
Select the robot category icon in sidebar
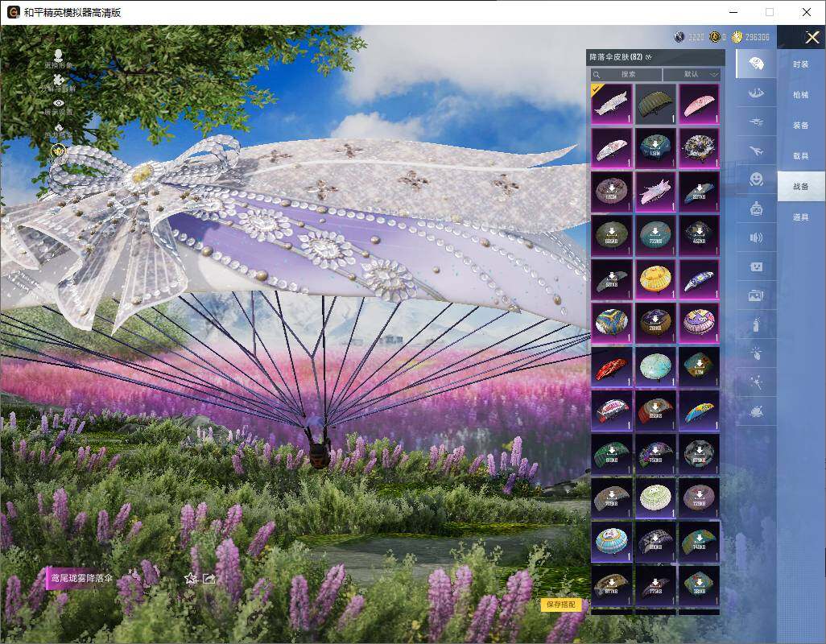[x=756, y=208]
